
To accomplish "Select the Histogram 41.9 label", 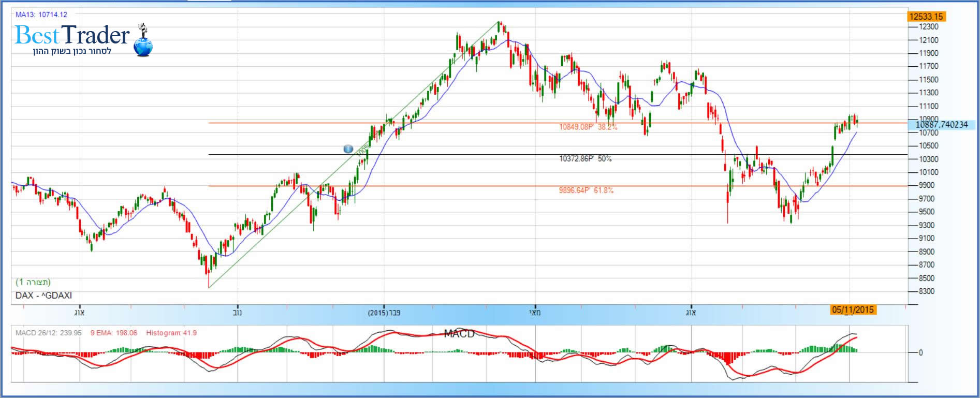I will click(x=171, y=333).
